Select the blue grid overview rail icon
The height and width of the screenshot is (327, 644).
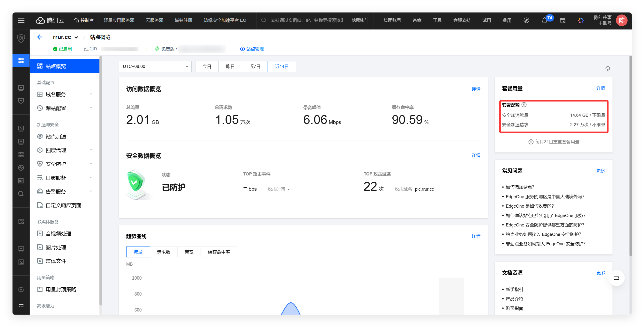pos(21,60)
